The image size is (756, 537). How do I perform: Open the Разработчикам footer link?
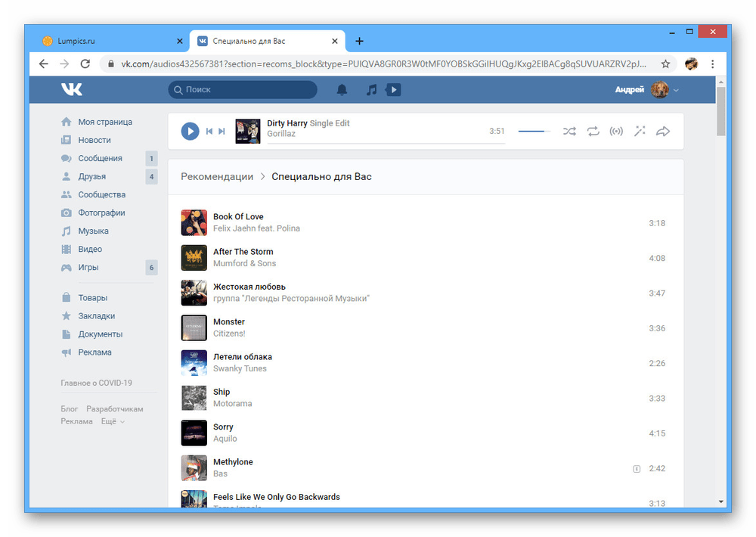115,409
